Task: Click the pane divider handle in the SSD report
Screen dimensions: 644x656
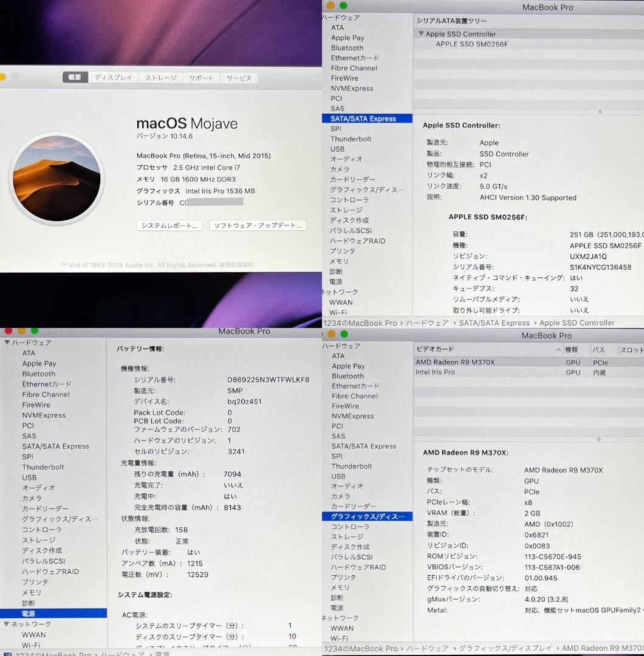Action: [x=600, y=112]
